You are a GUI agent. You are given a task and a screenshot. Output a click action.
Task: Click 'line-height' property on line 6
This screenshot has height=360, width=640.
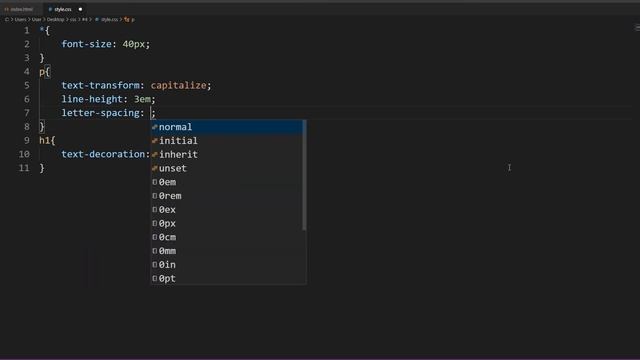coord(92,99)
